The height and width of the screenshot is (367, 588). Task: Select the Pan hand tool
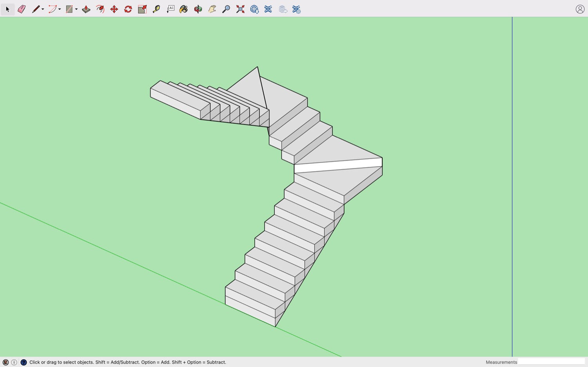click(212, 9)
